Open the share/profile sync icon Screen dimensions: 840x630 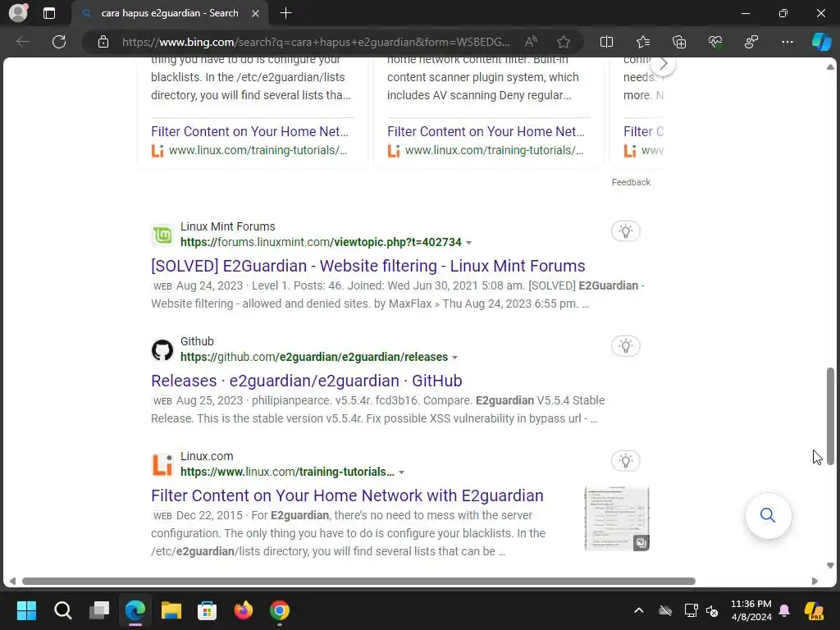click(751, 42)
